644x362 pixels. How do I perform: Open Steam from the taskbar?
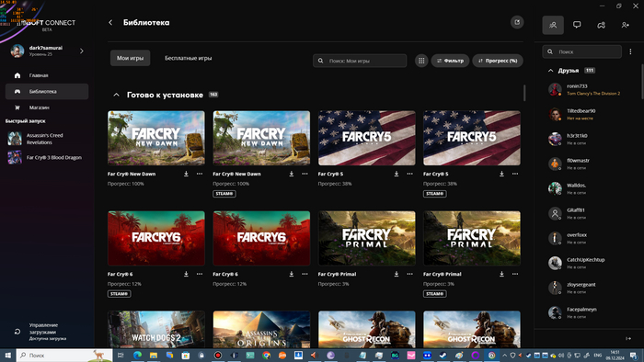[x=443, y=355]
